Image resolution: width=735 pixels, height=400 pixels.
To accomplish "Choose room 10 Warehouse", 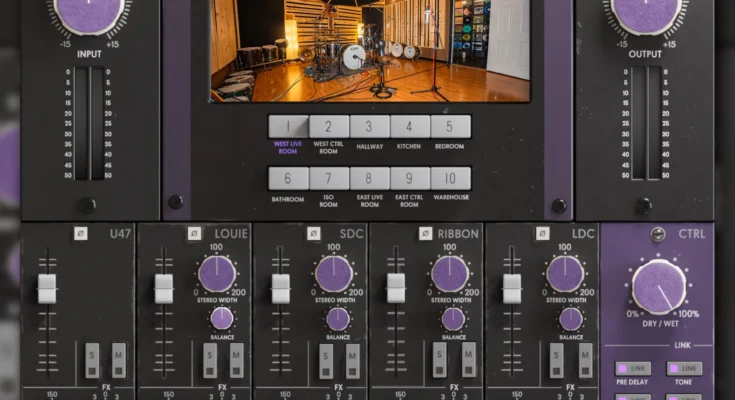I will pos(451,179).
